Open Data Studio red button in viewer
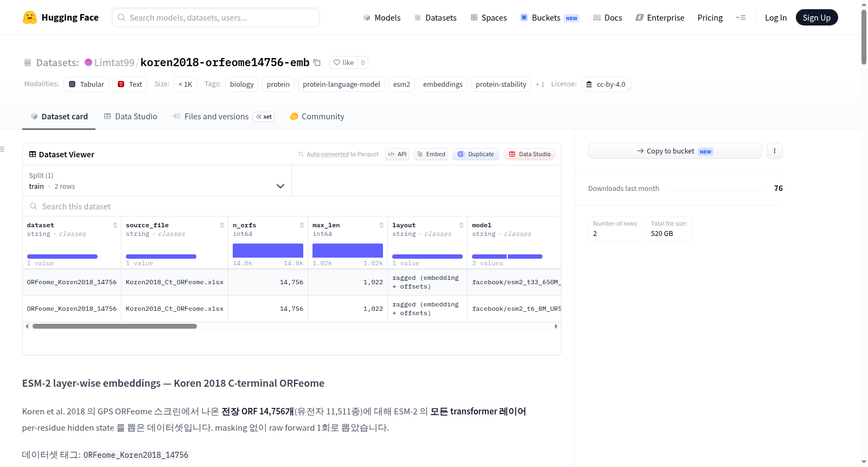 click(529, 154)
